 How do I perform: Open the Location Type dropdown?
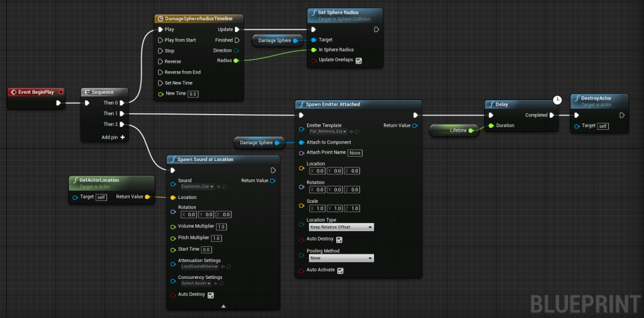tap(340, 227)
